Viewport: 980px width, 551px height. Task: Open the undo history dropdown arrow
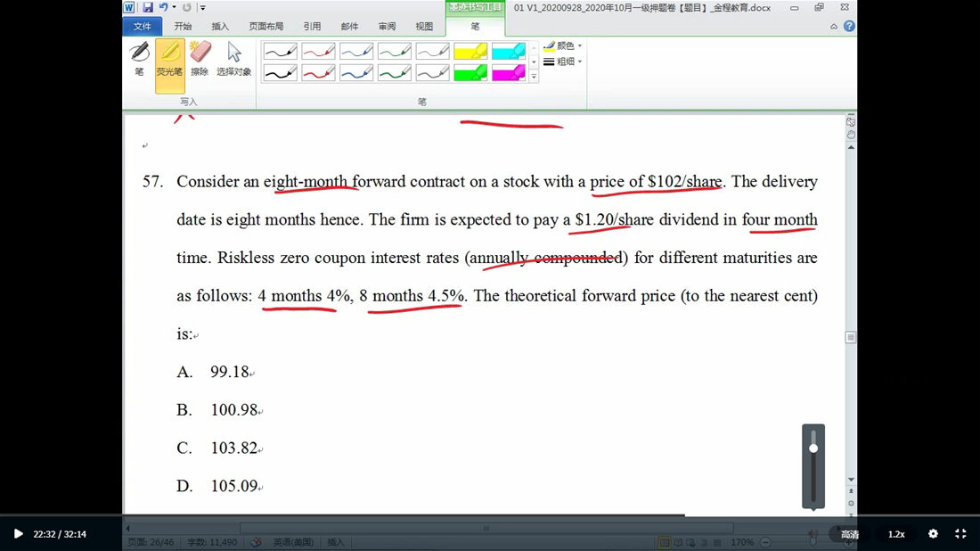pyautogui.click(x=174, y=7)
